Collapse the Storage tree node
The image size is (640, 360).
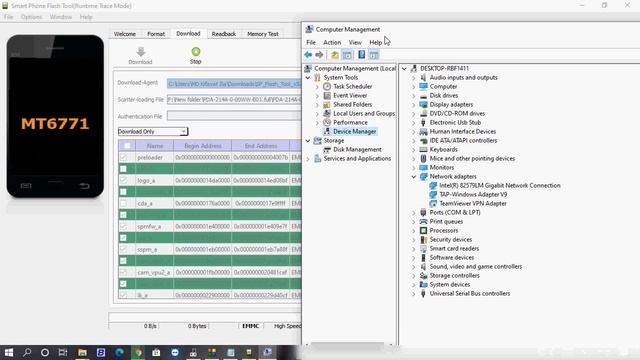click(x=308, y=140)
